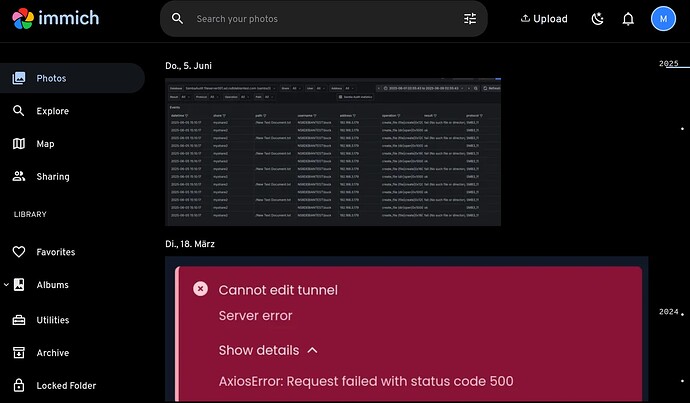Open search filter options icon
This screenshot has width=690, height=403.
click(x=470, y=19)
